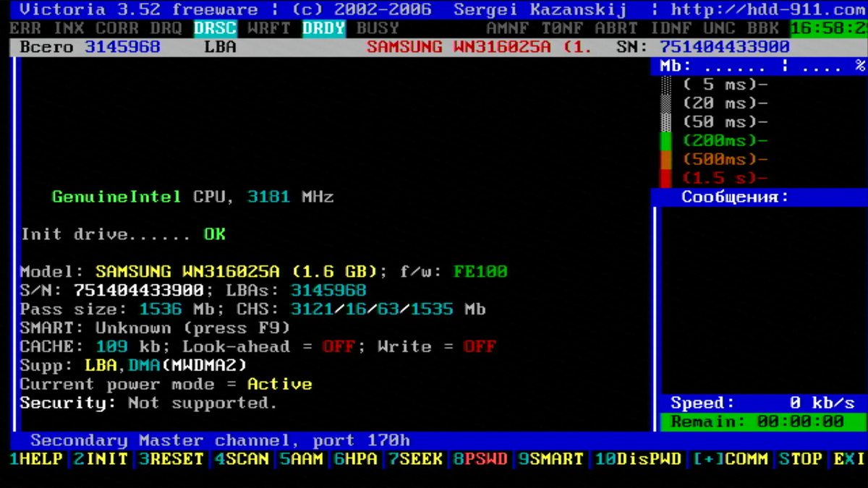Click the EXI entry at bar's end

click(850, 459)
